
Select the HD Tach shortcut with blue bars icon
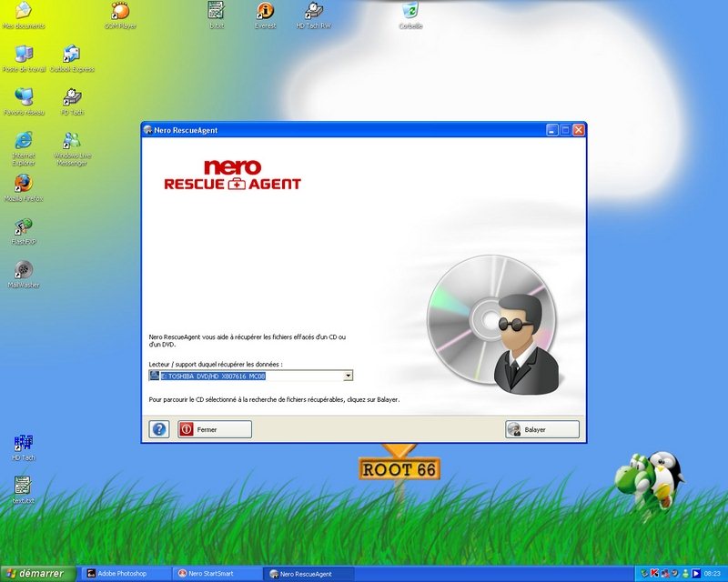coord(24,447)
